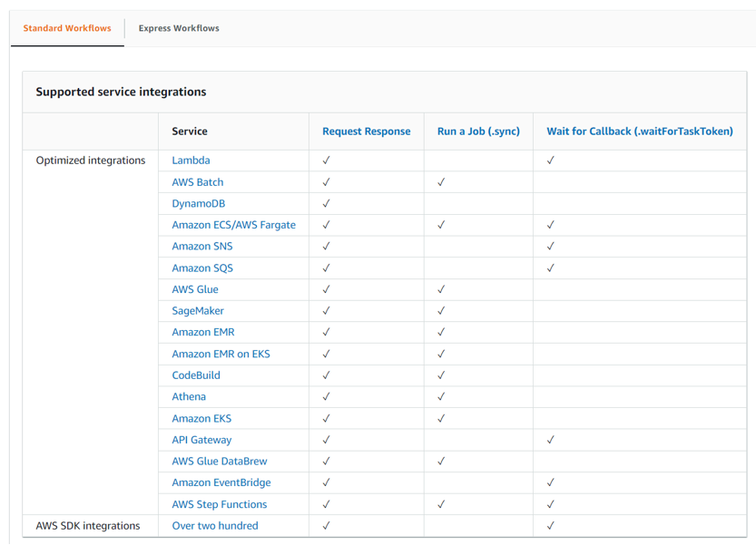Screen dimensions: 756x545
Task: Open the AWS Batch link
Action: (x=198, y=181)
